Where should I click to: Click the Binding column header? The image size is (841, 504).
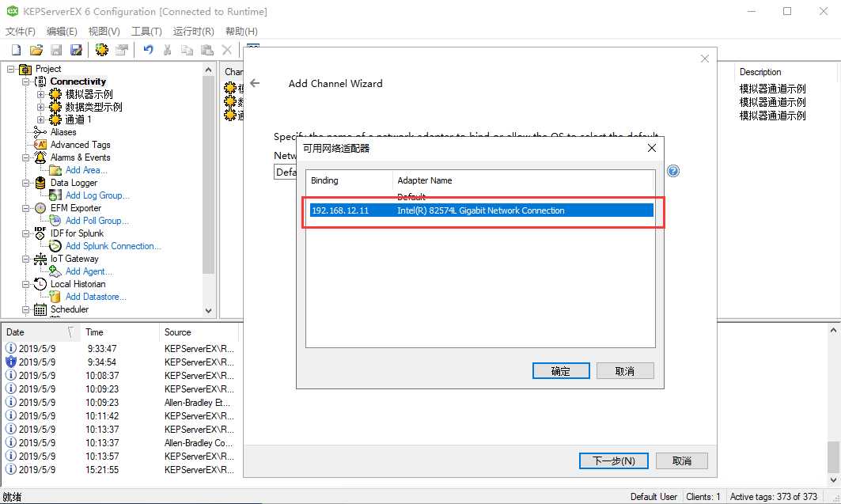click(349, 180)
